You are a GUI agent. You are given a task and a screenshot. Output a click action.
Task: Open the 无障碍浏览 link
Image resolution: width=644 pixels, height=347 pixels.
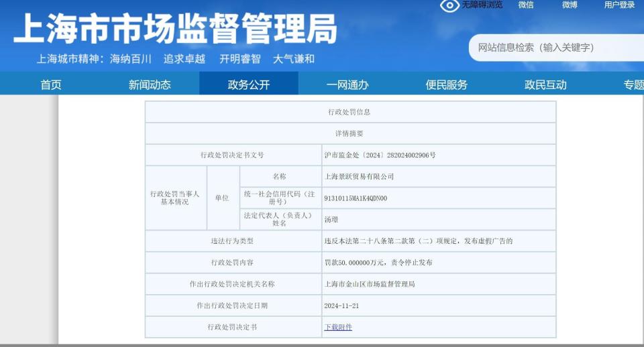pyautogui.click(x=482, y=5)
